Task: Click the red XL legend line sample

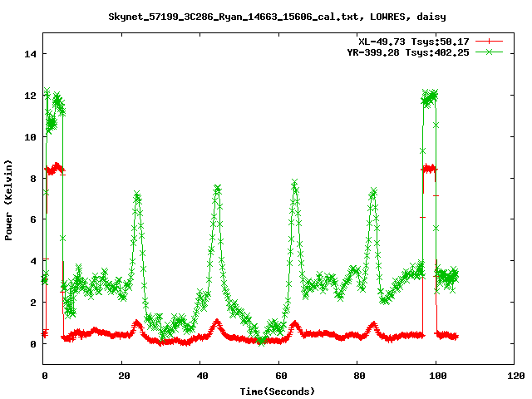Action: [489, 42]
